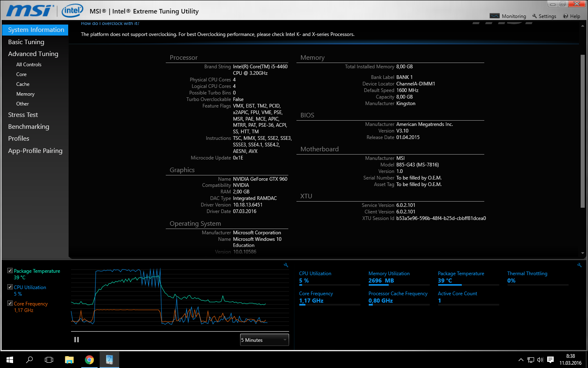Open the Basic Tuning page
Image resolution: width=588 pixels, height=368 pixels.
pos(26,42)
